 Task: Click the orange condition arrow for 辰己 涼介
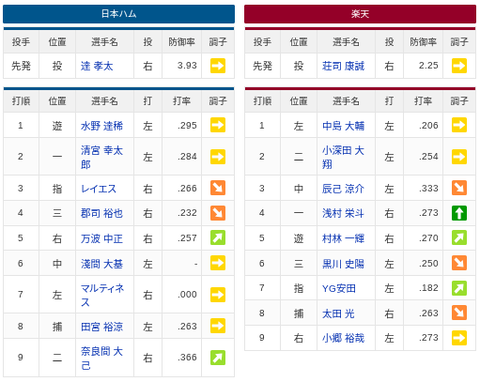pos(459,188)
